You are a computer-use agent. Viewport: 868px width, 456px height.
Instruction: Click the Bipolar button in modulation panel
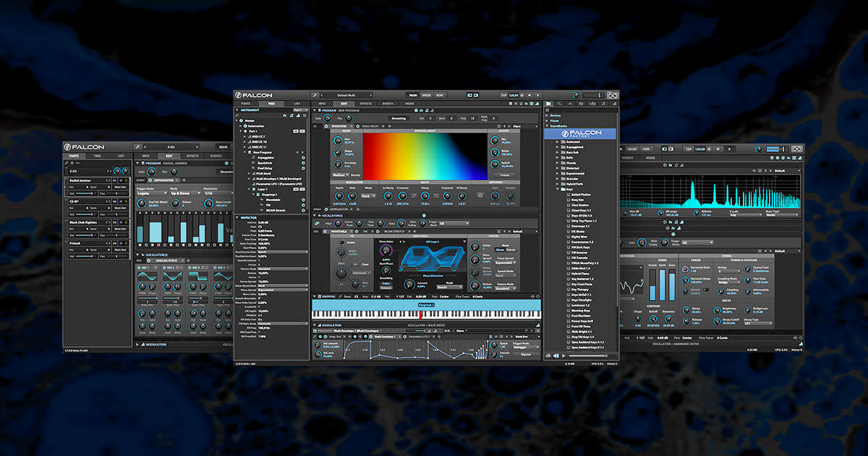pyautogui.click(x=525, y=354)
